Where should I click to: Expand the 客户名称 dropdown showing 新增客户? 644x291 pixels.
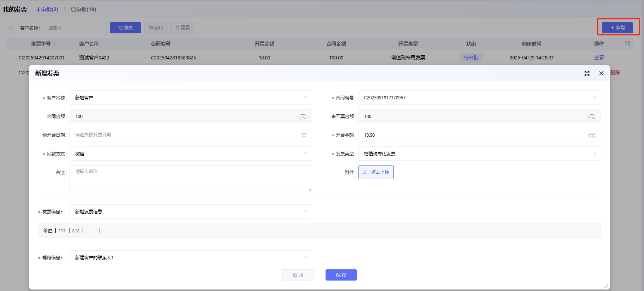point(191,97)
